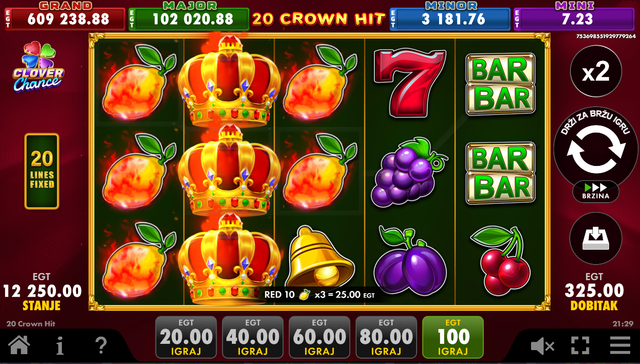Open the hamburger menu
This screenshot has width=640, height=364.
(x=620, y=346)
